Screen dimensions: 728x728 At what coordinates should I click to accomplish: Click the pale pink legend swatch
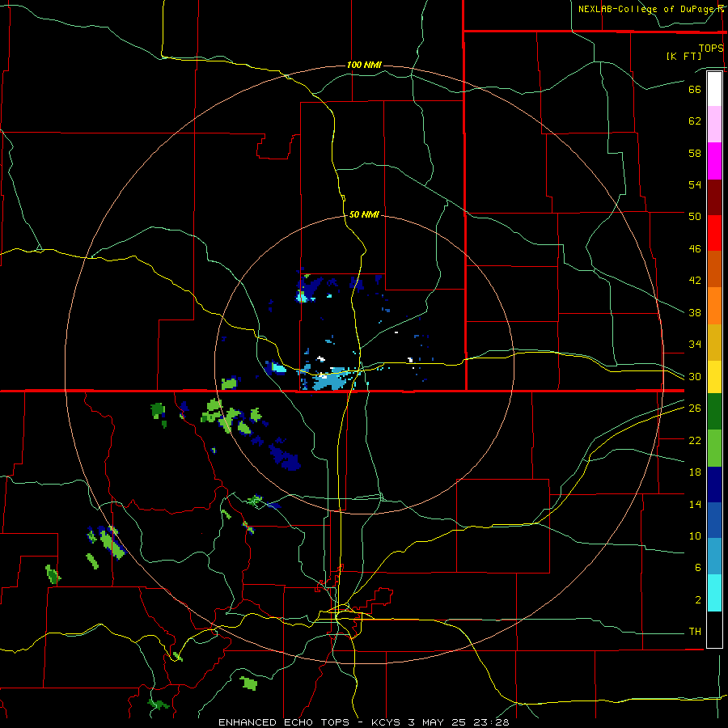point(714,125)
